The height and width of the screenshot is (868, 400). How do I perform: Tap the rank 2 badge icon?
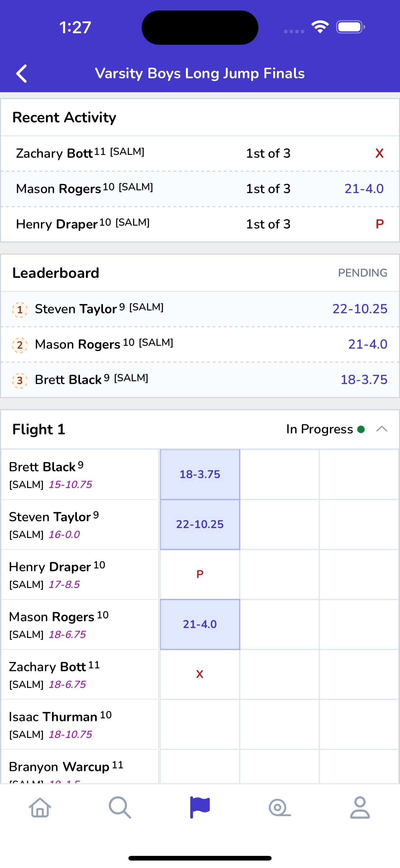tap(20, 345)
